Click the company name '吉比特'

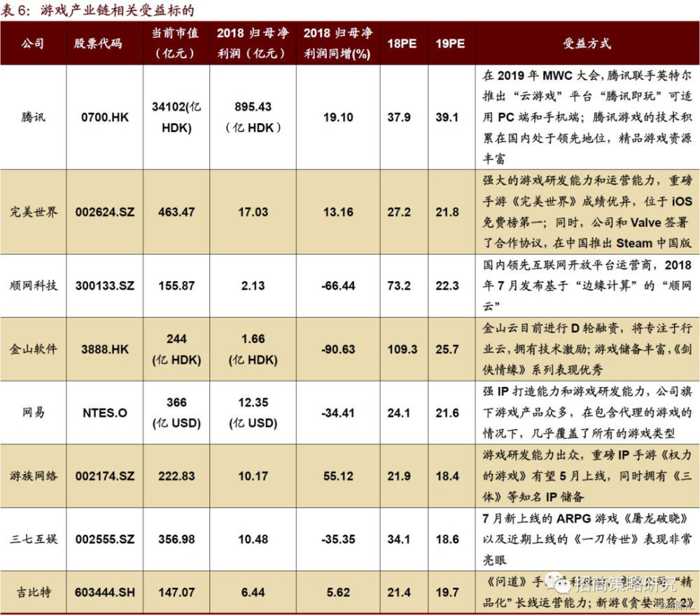pos(34,592)
